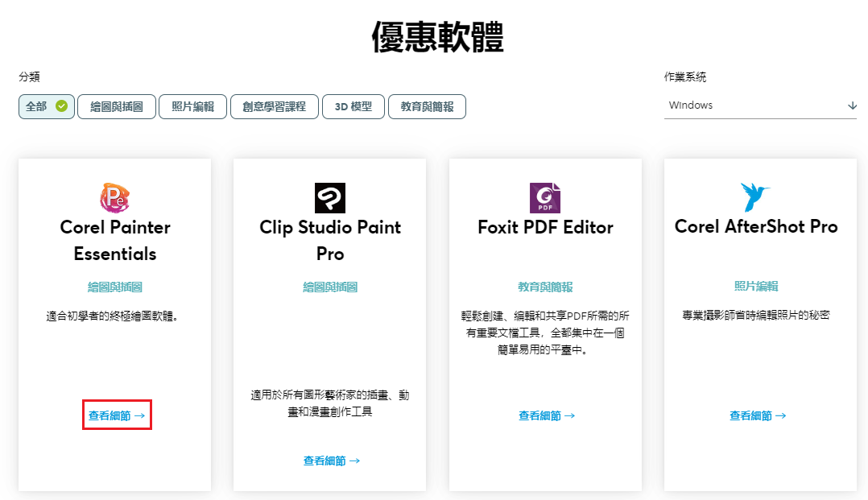
Task: Click the Clip Studio Paint Pro title
Action: point(330,240)
